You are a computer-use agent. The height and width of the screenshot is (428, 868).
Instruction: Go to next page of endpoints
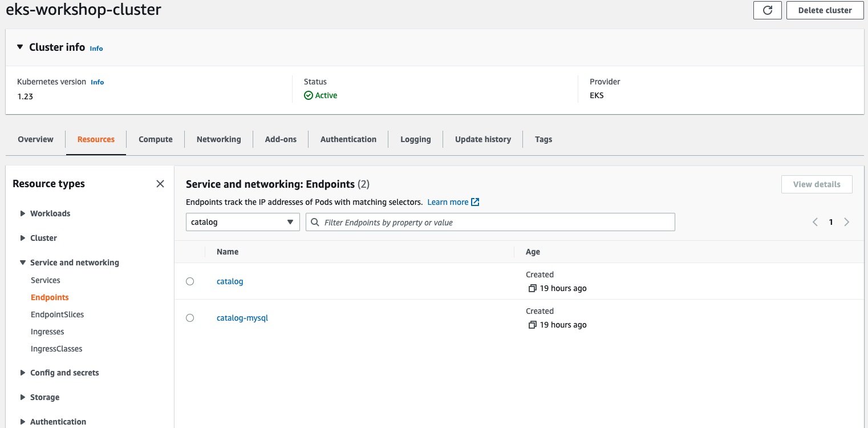846,222
